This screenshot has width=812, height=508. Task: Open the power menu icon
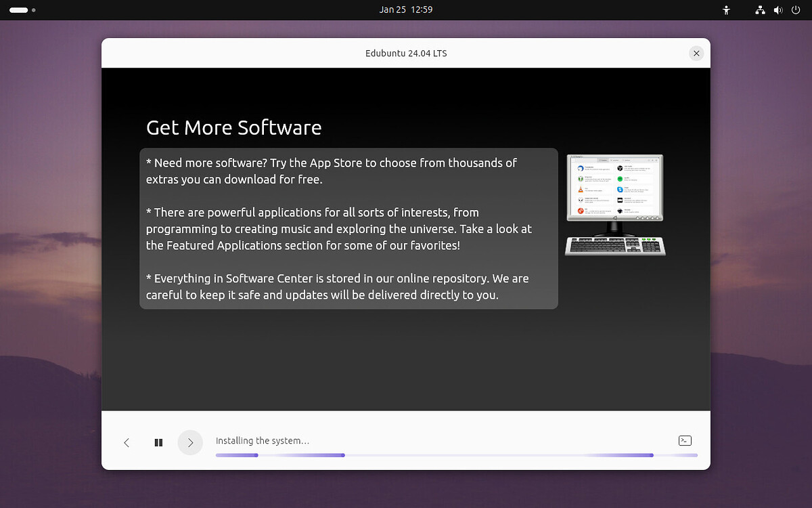(796, 10)
